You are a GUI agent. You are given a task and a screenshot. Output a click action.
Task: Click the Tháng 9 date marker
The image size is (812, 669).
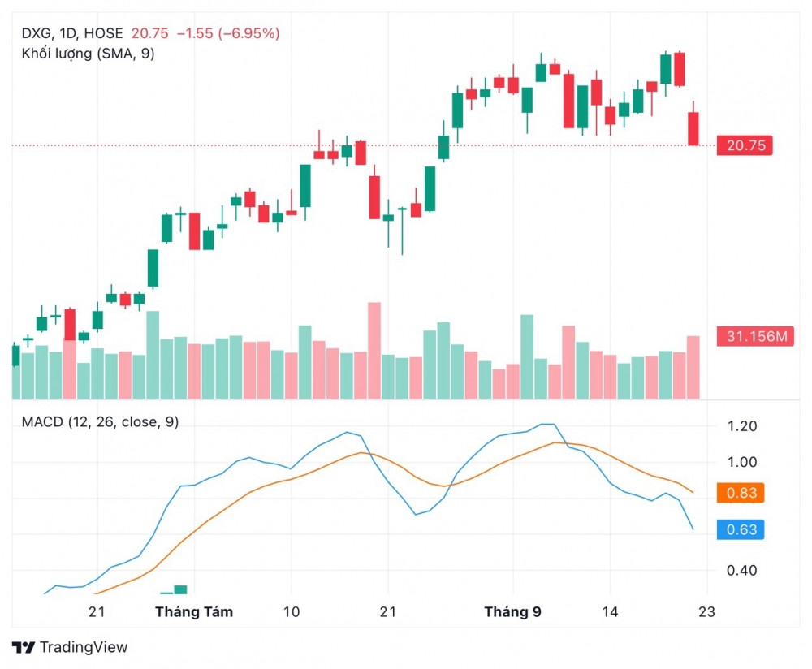[x=512, y=611]
